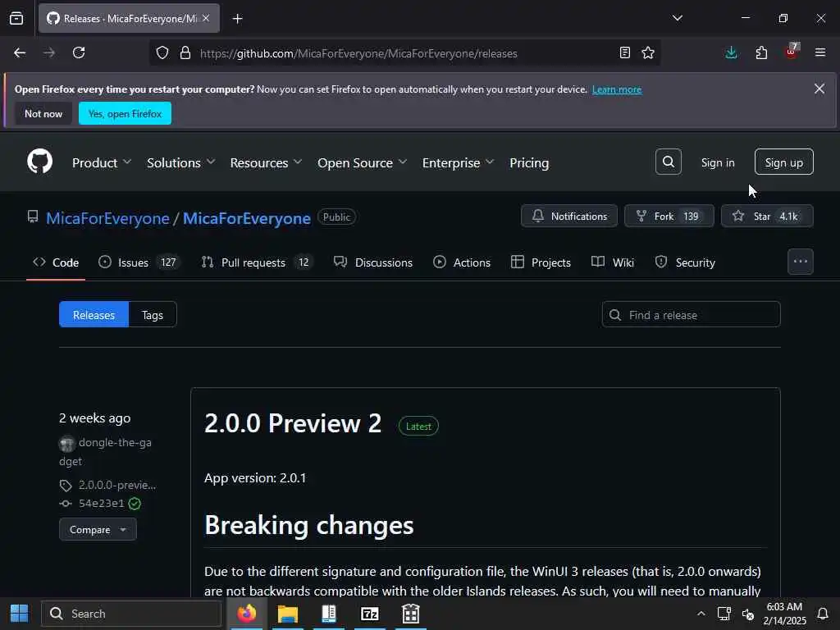Open the Actions tab

[x=462, y=262]
